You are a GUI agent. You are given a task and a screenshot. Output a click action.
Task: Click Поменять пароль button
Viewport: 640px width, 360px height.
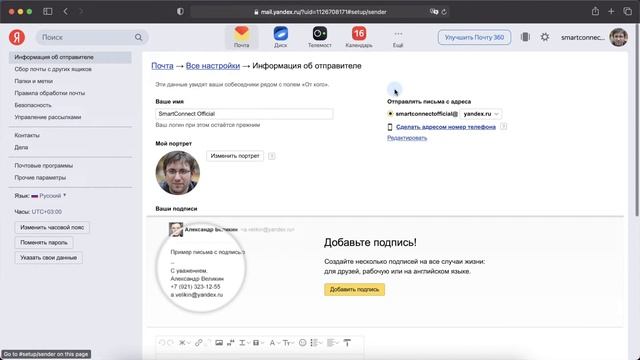(44, 242)
